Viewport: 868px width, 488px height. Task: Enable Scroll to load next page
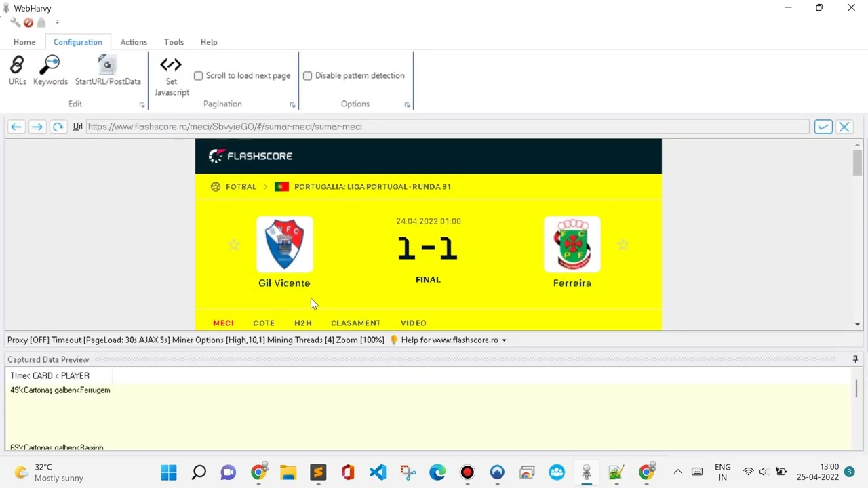coord(198,76)
